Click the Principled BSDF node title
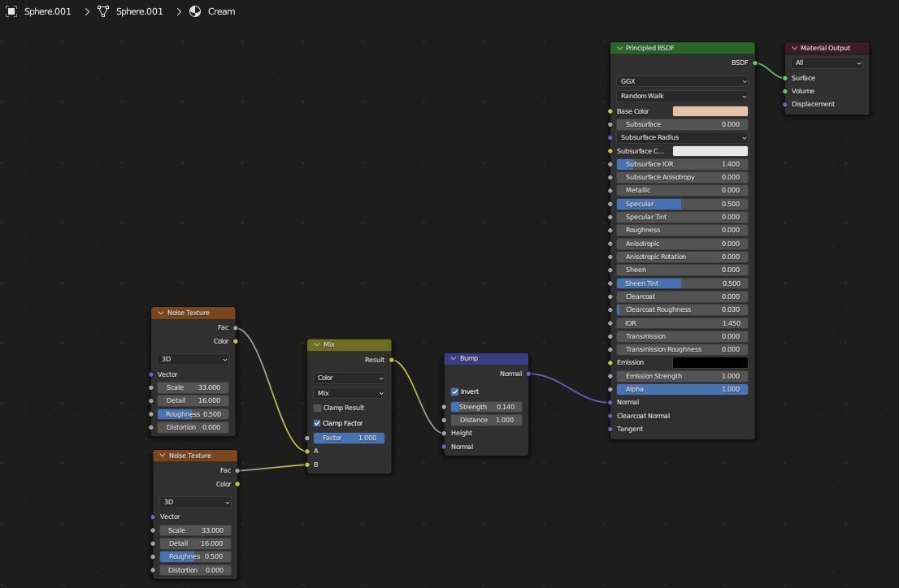 (649, 48)
